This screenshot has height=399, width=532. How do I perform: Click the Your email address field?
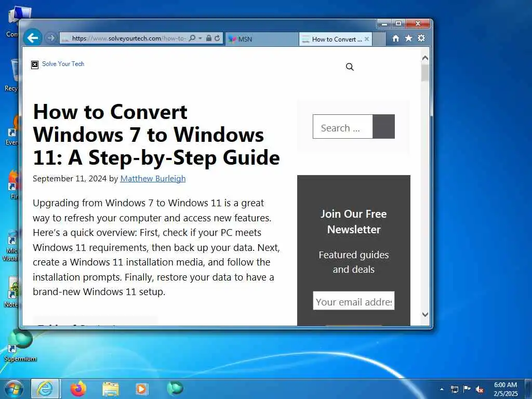(353, 301)
